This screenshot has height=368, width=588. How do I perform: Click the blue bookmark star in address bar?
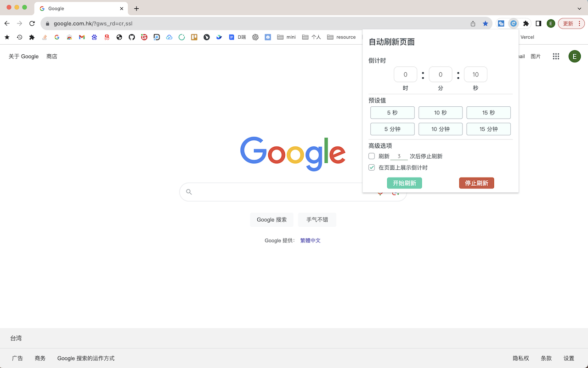[x=486, y=23]
